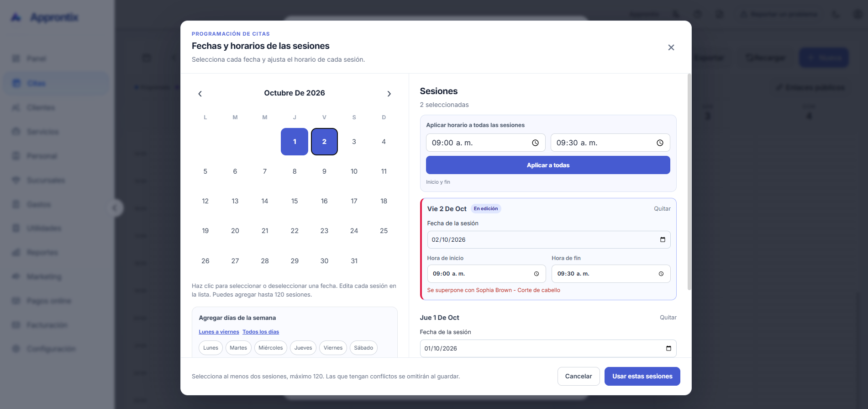Edit Hora de fin field for Vie 2 Oct
This screenshot has height=409, width=868.
point(611,274)
